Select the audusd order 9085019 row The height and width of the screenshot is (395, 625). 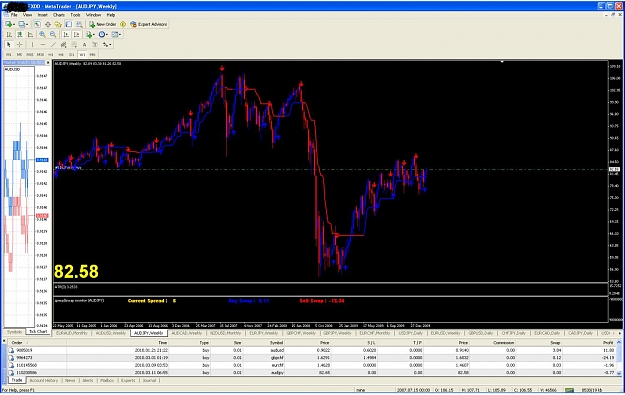(x=312, y=350)
